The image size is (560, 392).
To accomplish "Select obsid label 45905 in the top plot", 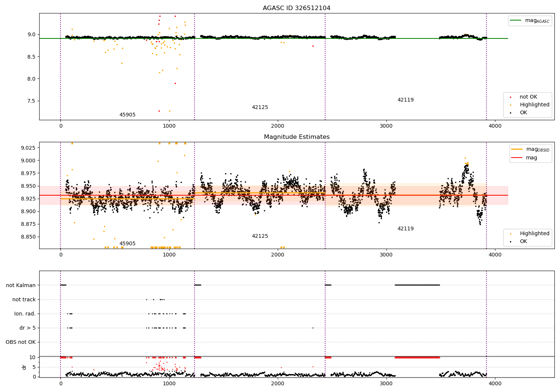I will (127, 115).
